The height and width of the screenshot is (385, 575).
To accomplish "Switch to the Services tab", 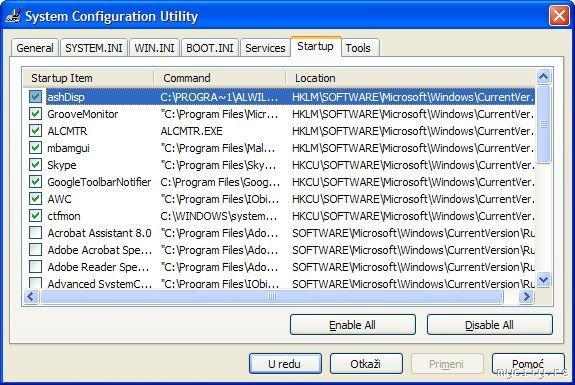I will [265, 48].
